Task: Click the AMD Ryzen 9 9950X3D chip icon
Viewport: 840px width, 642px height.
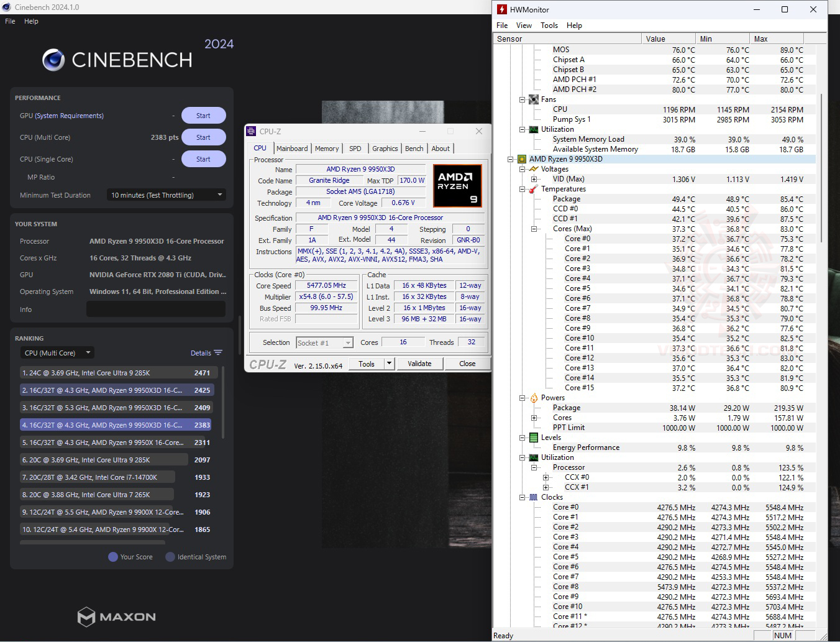Action: pyautogui.click(x=522, y=159)
